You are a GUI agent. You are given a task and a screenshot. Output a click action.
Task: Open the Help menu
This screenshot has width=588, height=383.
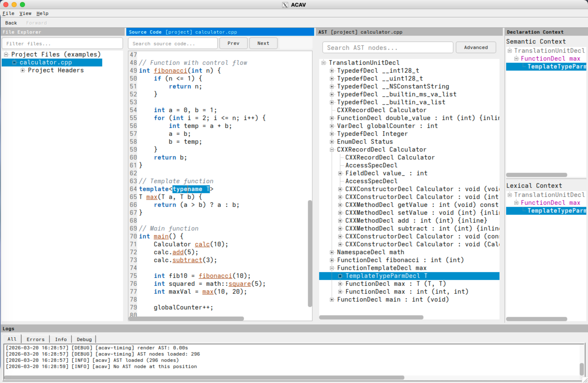[42, 13]
